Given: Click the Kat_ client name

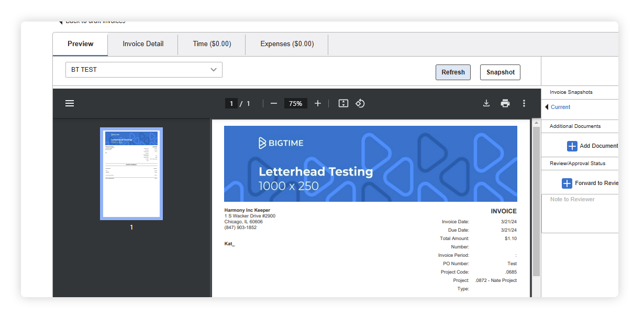Looking at the screenshot, I should (x=229, y=244).
